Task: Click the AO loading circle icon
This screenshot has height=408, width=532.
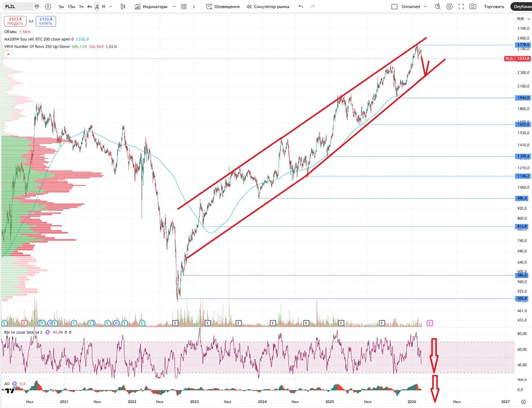Action: 14,383
